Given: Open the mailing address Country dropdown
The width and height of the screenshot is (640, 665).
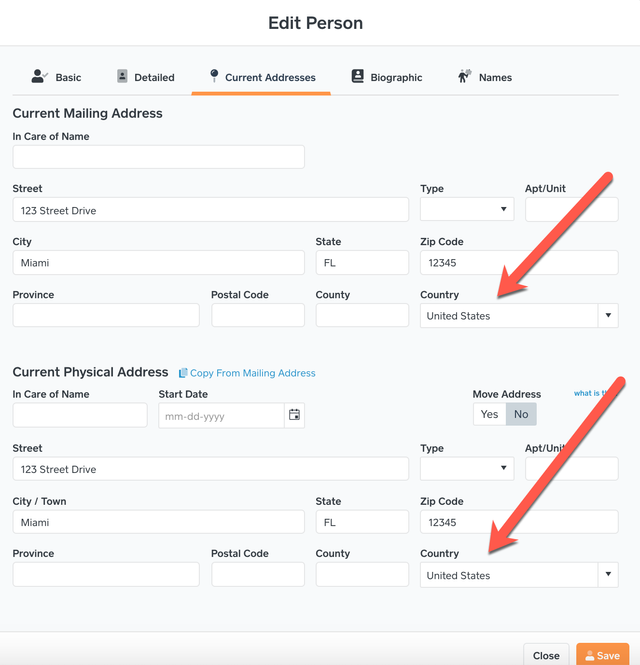Looking at the screenshot, I should (519, 316).
